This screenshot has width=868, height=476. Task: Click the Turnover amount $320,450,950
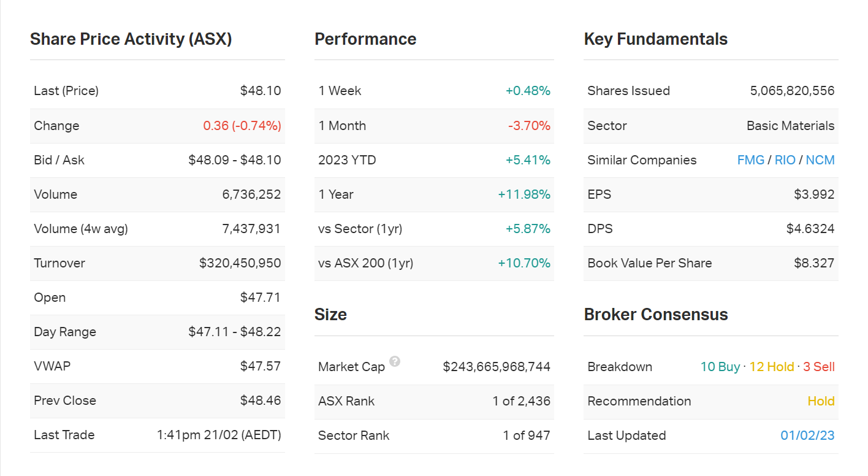tap(240, 263)
